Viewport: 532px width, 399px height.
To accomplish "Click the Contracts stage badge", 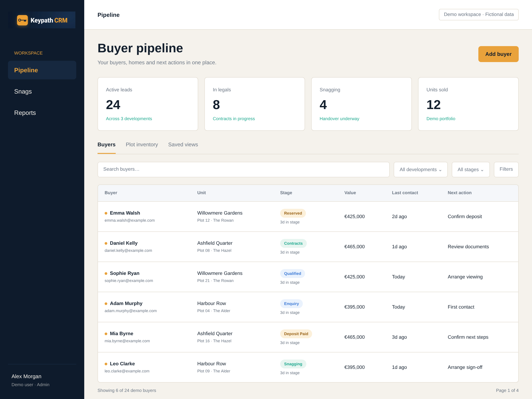I will [293, 243].
